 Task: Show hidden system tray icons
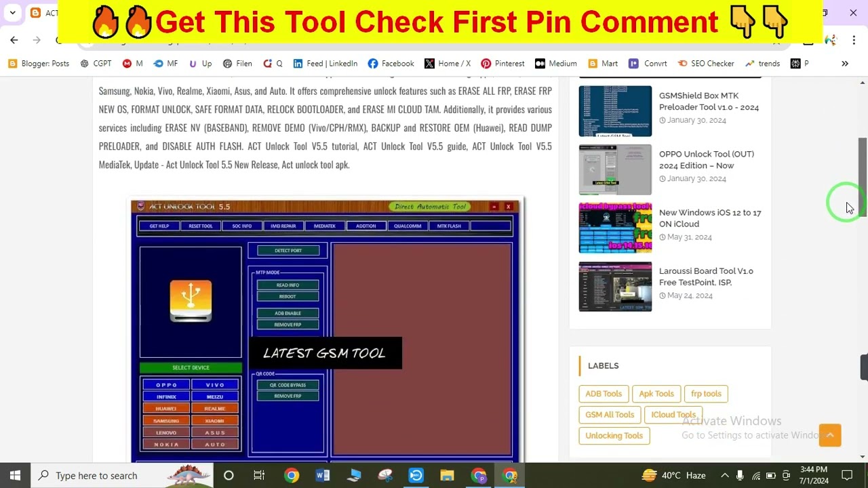coord(724,476)
